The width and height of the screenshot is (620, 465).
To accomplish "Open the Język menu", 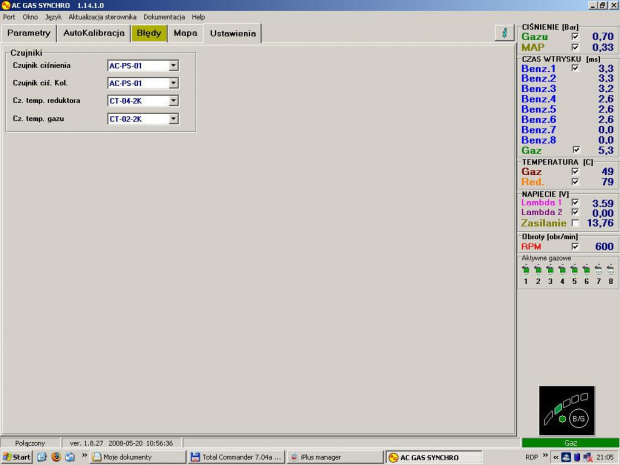I will (x=53, y=17).
